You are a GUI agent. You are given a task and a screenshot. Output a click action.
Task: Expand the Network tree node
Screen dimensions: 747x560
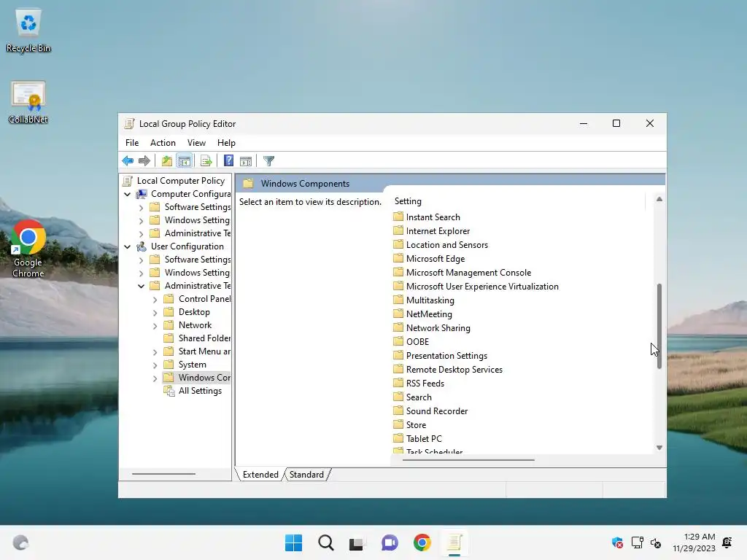[155, 326]
